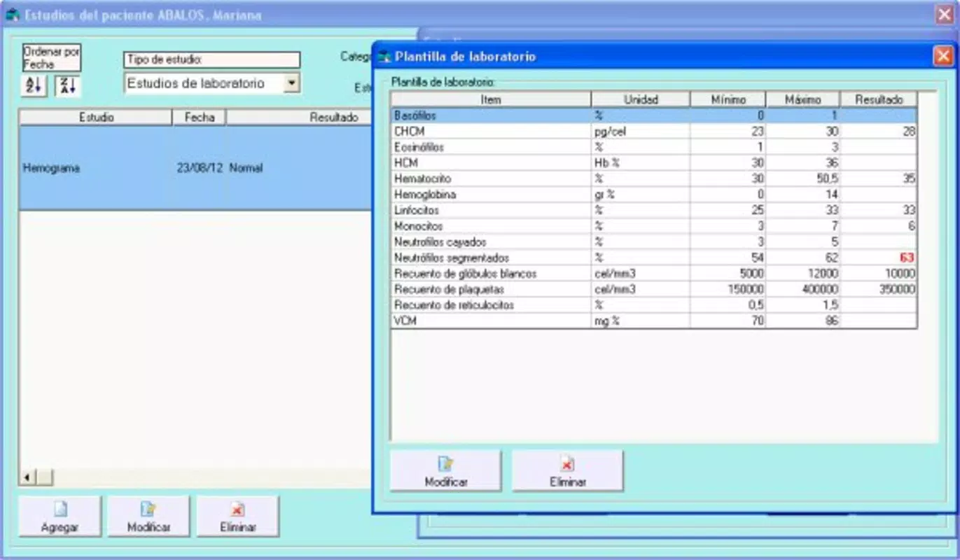
Task: Click Modificar in Plantilla de laboratorio dialog
Action: tap(446, 470)
